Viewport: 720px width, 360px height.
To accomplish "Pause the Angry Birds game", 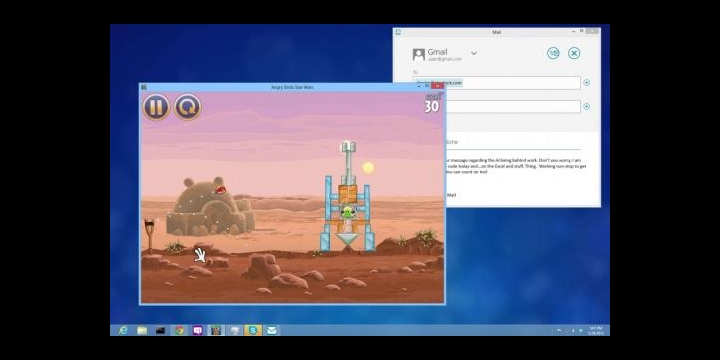I will (156, 107).
